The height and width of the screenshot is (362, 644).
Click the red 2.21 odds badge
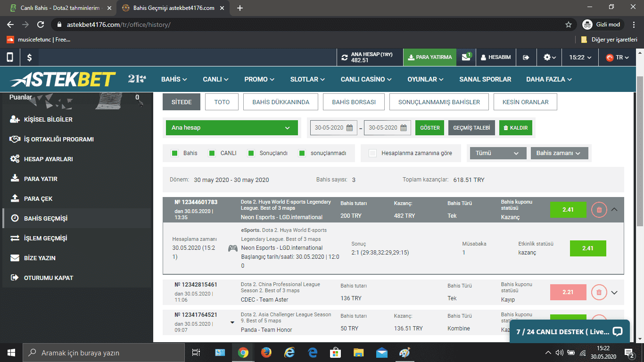click(568, 292)
